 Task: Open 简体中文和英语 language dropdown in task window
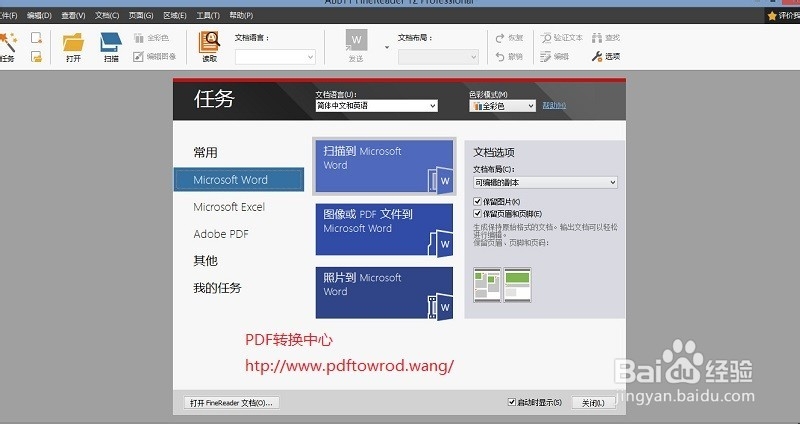377,106
